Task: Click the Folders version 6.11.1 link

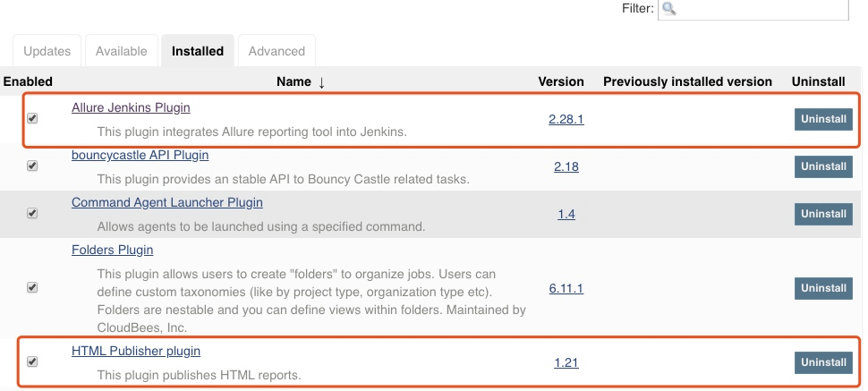Action: point(566,288)
